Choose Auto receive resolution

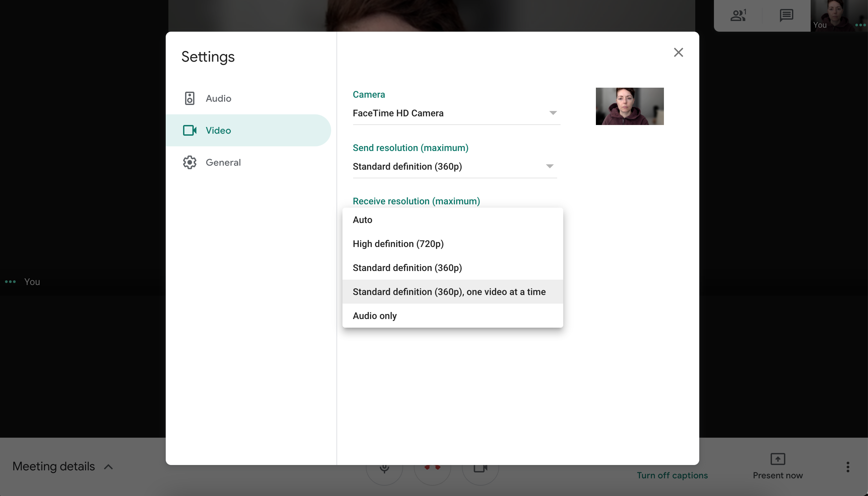click(453, 220)
